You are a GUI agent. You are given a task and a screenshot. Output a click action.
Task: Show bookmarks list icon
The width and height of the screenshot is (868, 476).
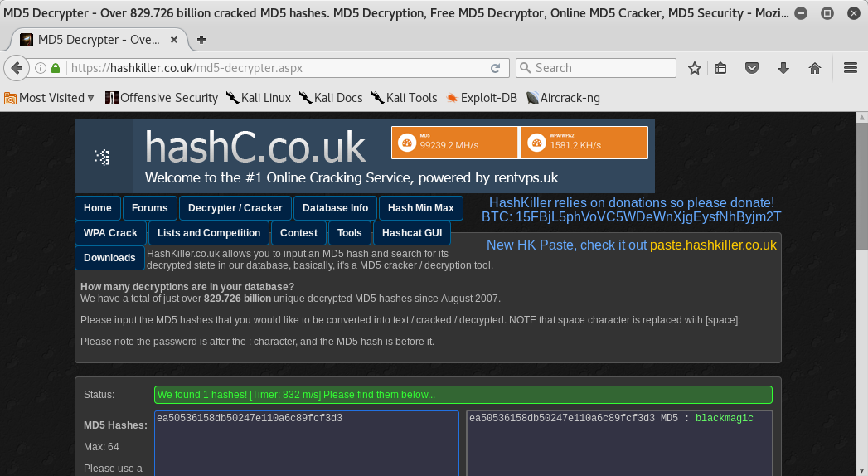[721, 68]
